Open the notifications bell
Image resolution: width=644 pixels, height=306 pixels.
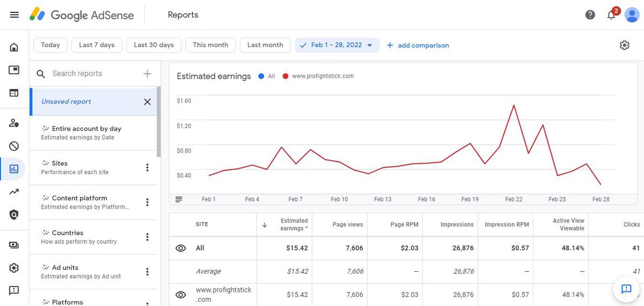(x=611, y=15)
